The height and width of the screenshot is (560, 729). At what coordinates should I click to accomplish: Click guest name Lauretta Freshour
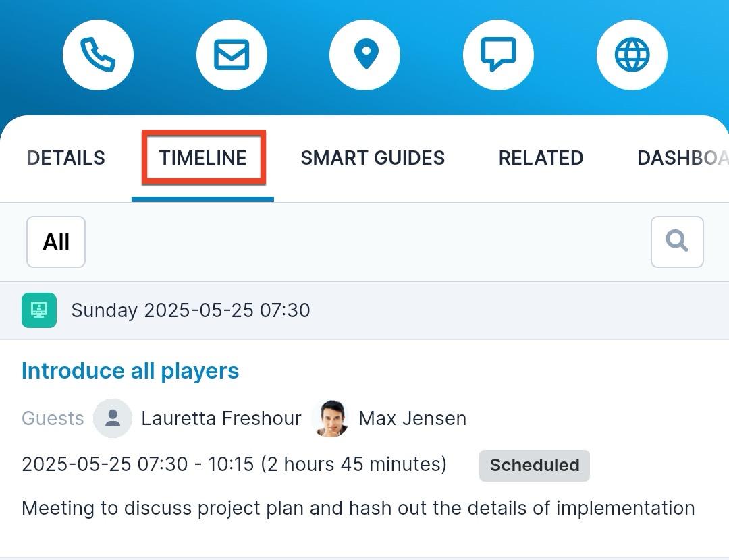click(x=221, y=418)
